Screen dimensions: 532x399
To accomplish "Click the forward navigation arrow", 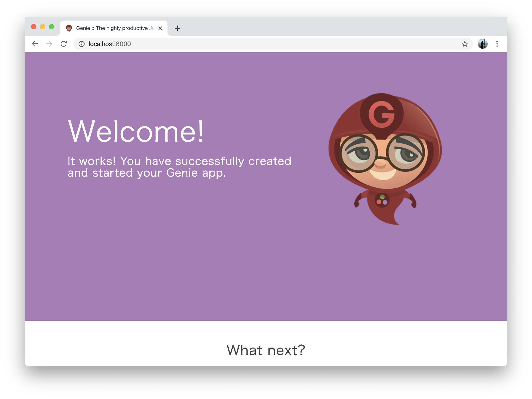I will (x=49, y=44).
